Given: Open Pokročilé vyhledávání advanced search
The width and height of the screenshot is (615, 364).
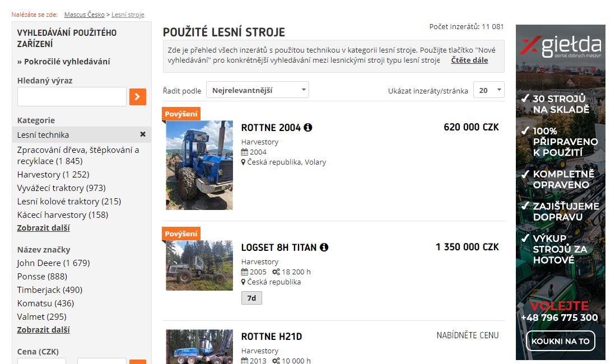Looking at the screenshot, I should (x=63, y=62).
